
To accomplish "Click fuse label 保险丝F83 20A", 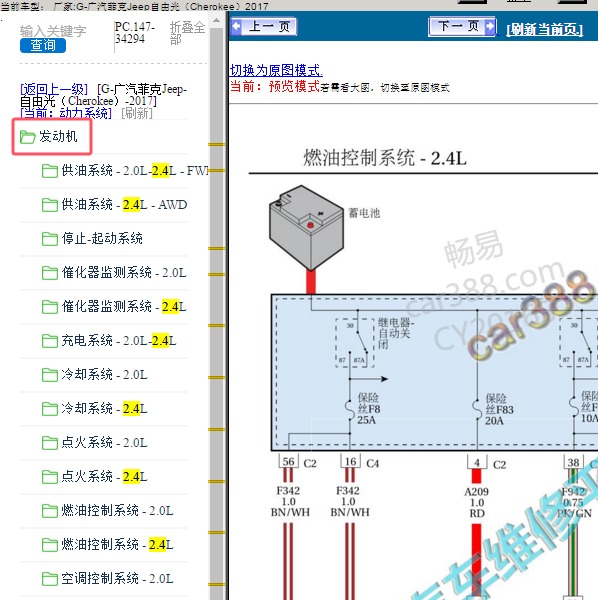I will tap(499, 410).
